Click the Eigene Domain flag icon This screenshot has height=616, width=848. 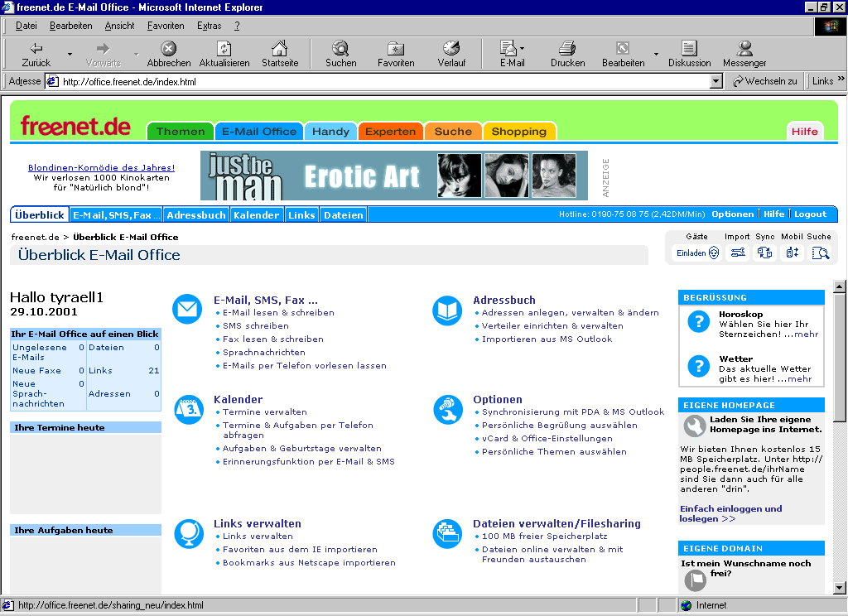(x=695, y=580)
